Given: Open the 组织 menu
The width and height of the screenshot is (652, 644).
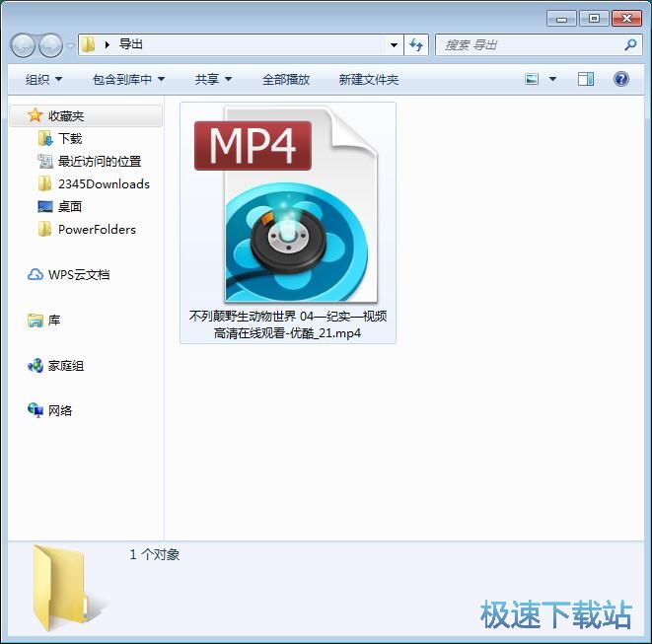Looking at the screenshot, I should tap(43, 79).
